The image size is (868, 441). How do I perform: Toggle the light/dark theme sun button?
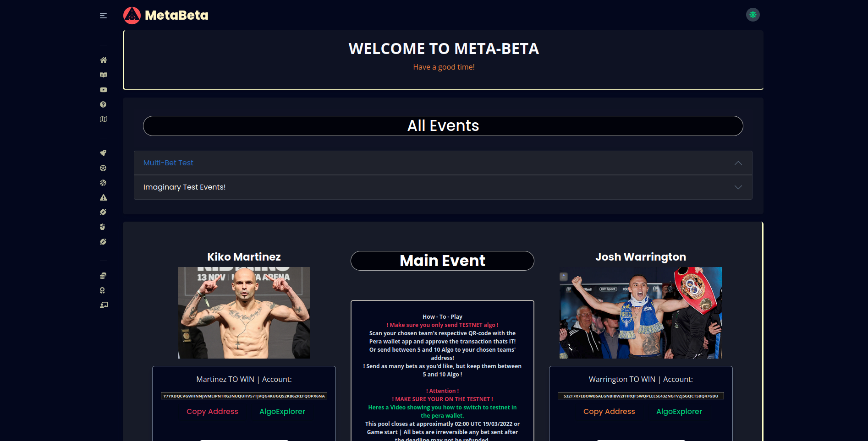click(x=753, y=15)
